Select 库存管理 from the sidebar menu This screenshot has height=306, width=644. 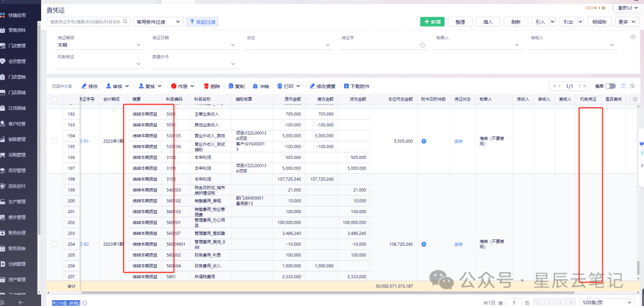coord(17,170)
